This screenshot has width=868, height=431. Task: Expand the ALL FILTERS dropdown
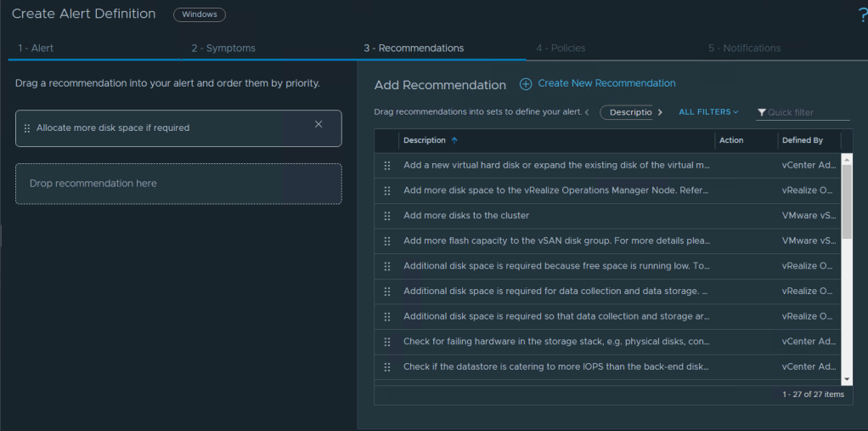pos(708,112)
